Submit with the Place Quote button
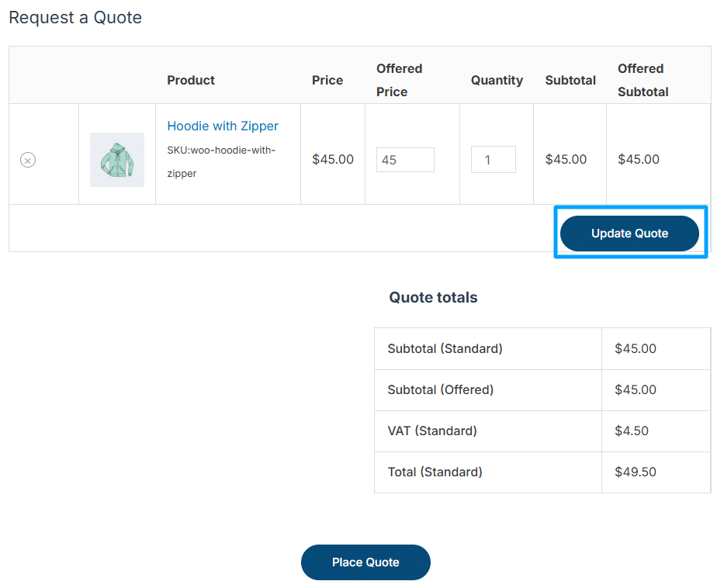The width and height of the screenshot is (724, 588). (365, 562)
